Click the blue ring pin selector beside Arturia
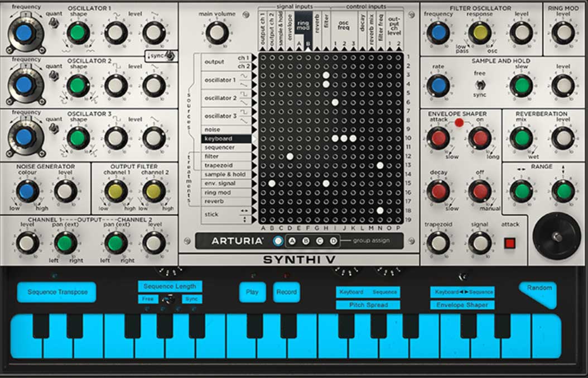The image size is (588, 378). [x=278, y=241]
